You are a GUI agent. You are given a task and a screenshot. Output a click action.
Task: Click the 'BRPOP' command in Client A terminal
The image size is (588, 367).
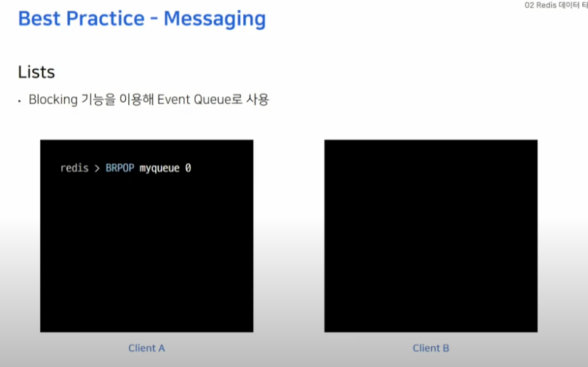pos(119,167)
